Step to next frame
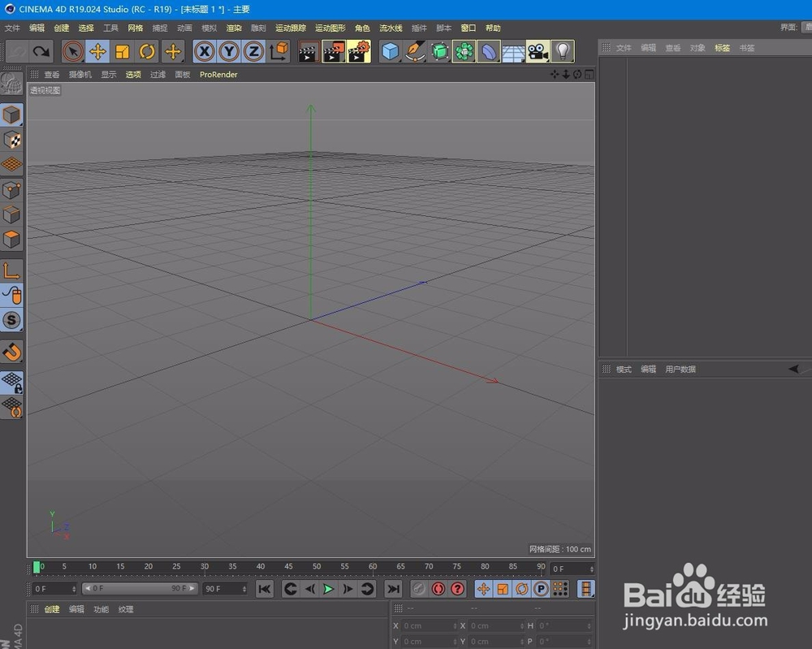This screenshot has height=649, width=812. [x=348, y=589]
